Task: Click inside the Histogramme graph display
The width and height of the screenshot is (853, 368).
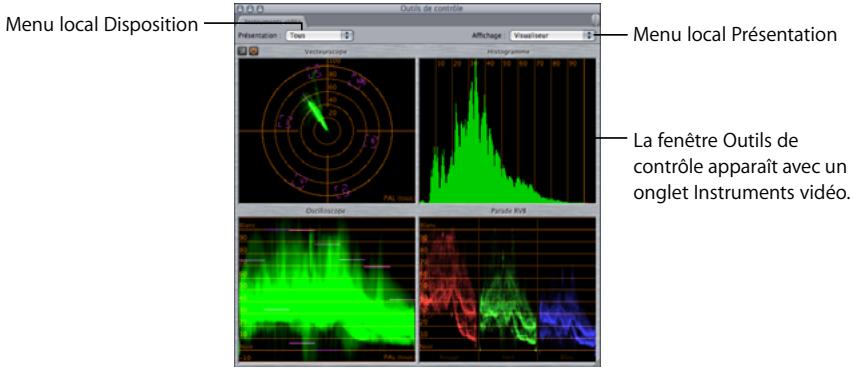Action: click(507, 131)
